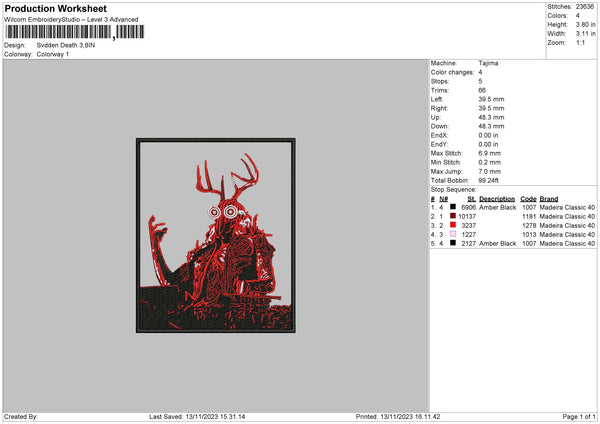Click the Total Bobbin value 99.24ft
Viewport: 600px width, 424px height.
(492, 180)
